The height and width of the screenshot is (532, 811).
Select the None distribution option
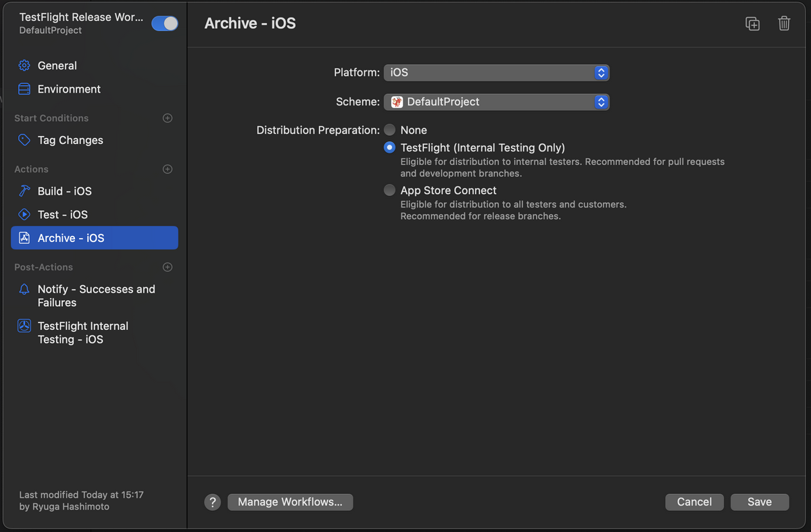390,130
